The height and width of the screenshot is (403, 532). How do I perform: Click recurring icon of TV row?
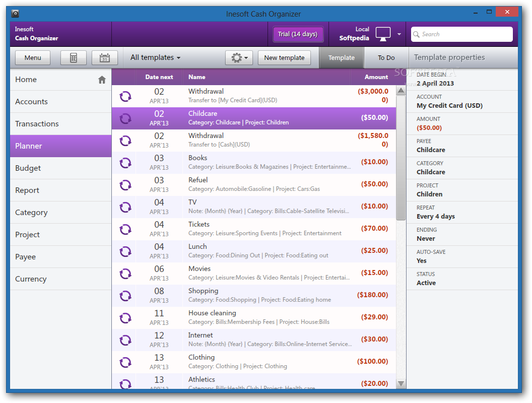(125, 207)
